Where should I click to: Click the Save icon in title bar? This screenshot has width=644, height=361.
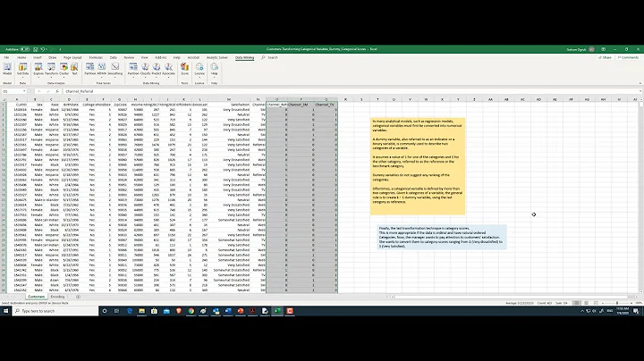pyautogui.click(x=35, y=49)
